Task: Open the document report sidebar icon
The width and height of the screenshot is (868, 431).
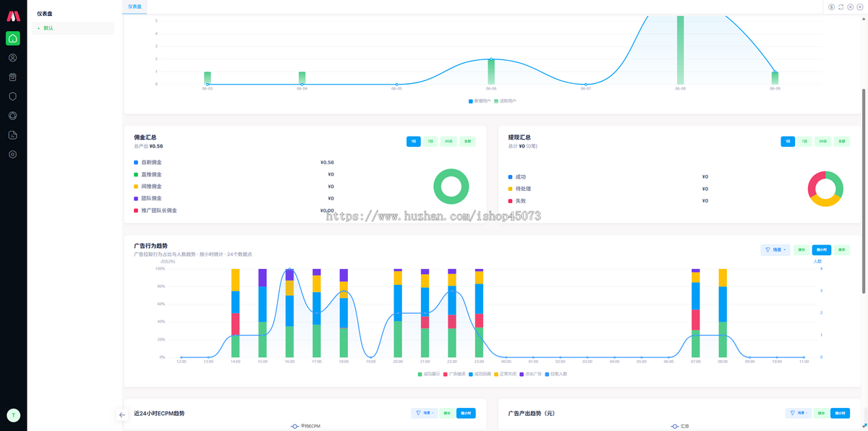Action: coord(13,135)
